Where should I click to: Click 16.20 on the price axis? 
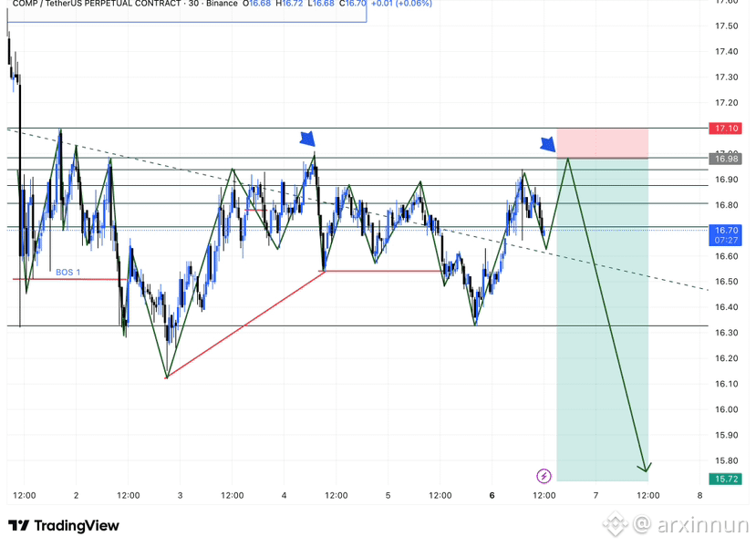click(x=726, y=358)
